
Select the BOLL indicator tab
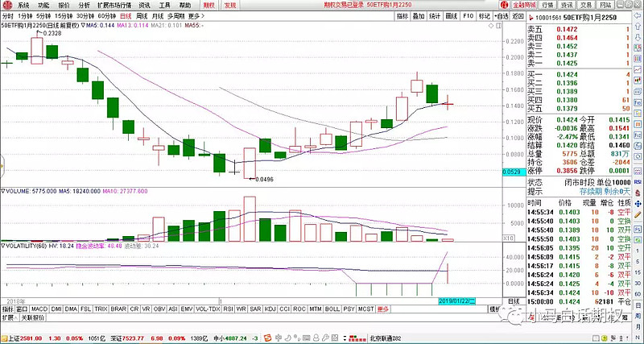[x=332, y=309]
